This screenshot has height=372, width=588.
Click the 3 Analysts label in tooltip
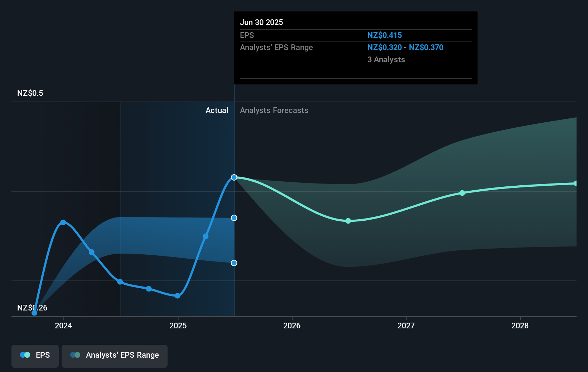coord(386,60)
